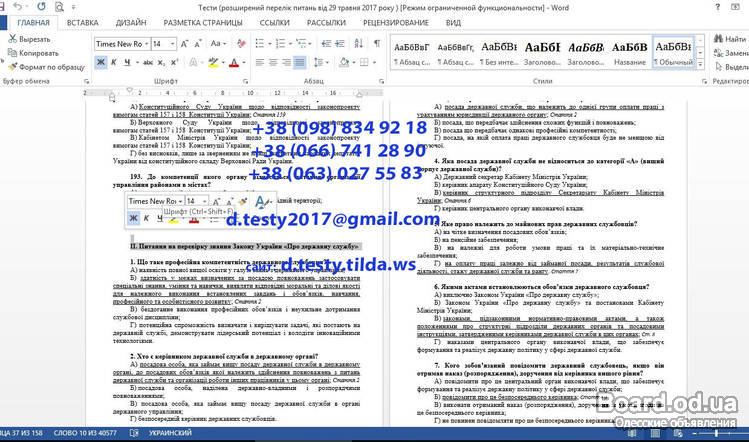Toggle strikethrough abc formatting
Viewport: 749px width, 442px height.
[148, 62]
